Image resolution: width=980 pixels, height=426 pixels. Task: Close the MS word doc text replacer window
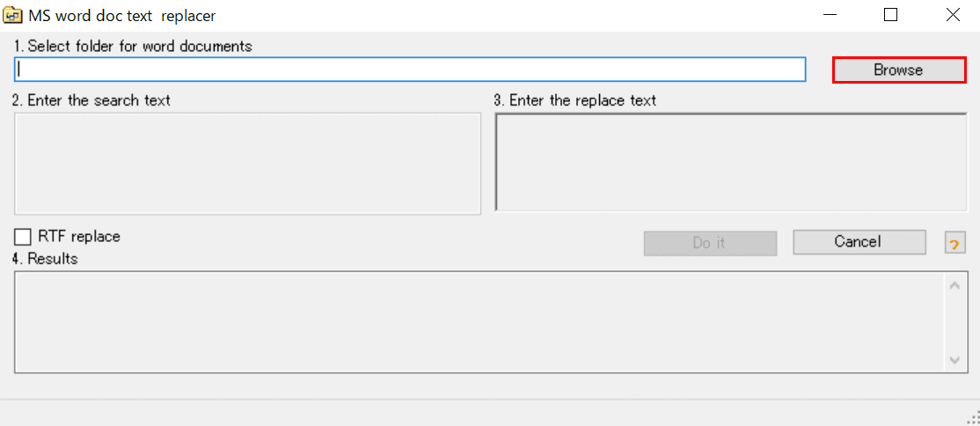point(952,16)
